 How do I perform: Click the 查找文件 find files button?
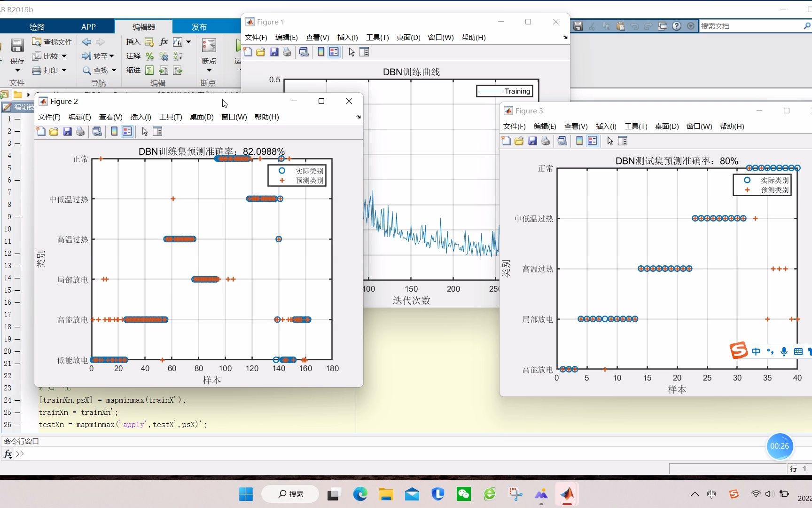pyautogui.click(x=52, y=42)
